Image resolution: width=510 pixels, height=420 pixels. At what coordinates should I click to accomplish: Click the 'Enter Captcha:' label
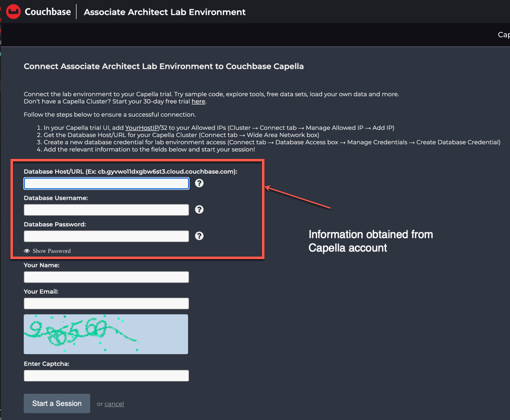46,364
